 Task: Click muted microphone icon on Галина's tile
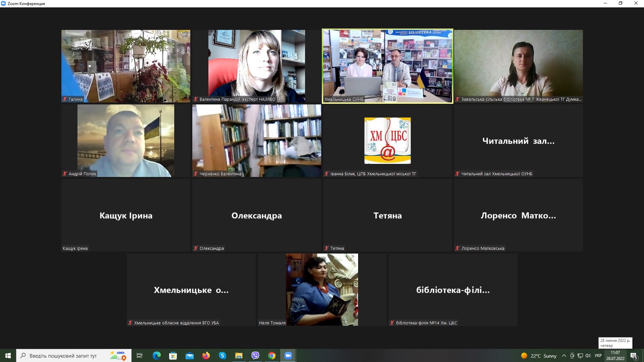point(65,99)
